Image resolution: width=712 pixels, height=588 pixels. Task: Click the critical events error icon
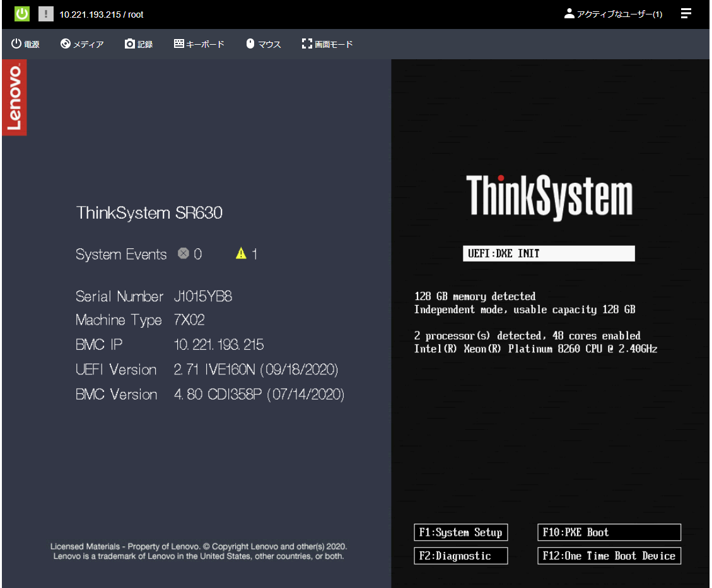pos(184,253)
